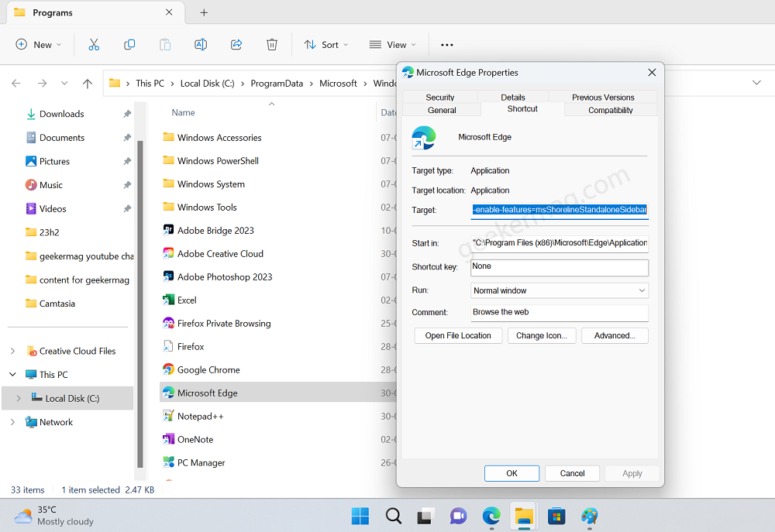Open the weather widget showing 35°C
775x532 pixels.
coord(53,516)
